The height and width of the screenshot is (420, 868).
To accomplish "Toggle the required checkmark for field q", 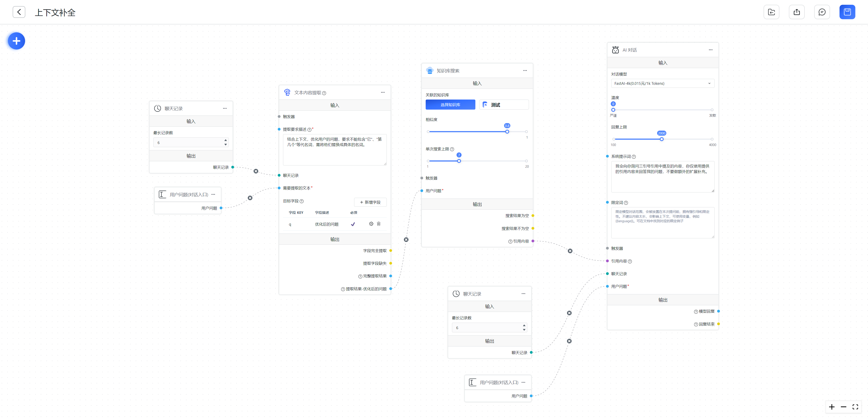I will (353, 224).
